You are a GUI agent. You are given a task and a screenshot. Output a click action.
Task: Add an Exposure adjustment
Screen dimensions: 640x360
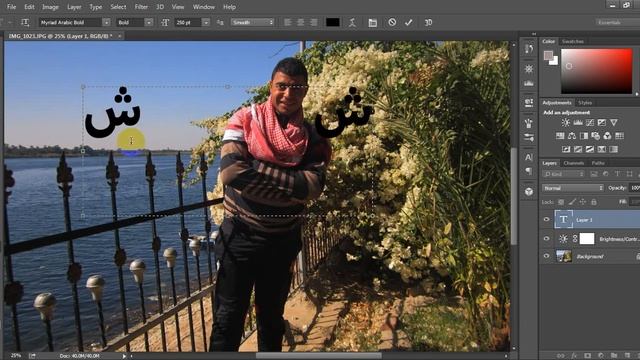pyautogui.click(x=602, y=122)
